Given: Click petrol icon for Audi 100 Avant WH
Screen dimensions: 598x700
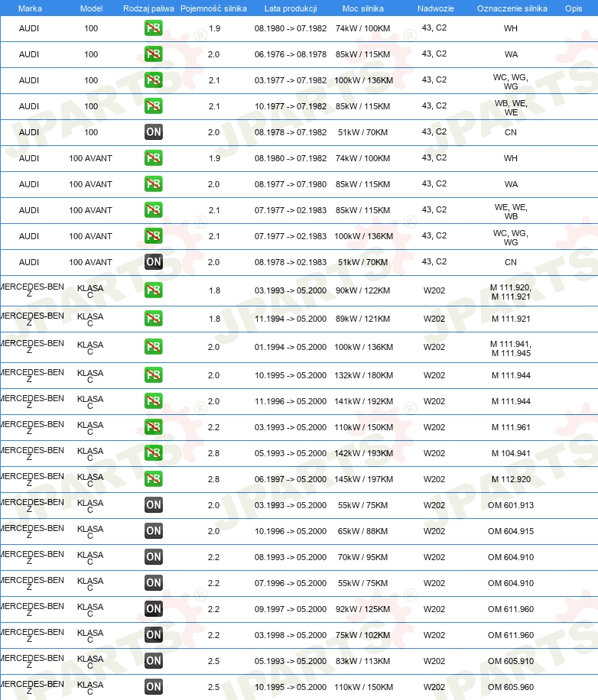Looking at the screenshot, I should [x=153, y=157].
